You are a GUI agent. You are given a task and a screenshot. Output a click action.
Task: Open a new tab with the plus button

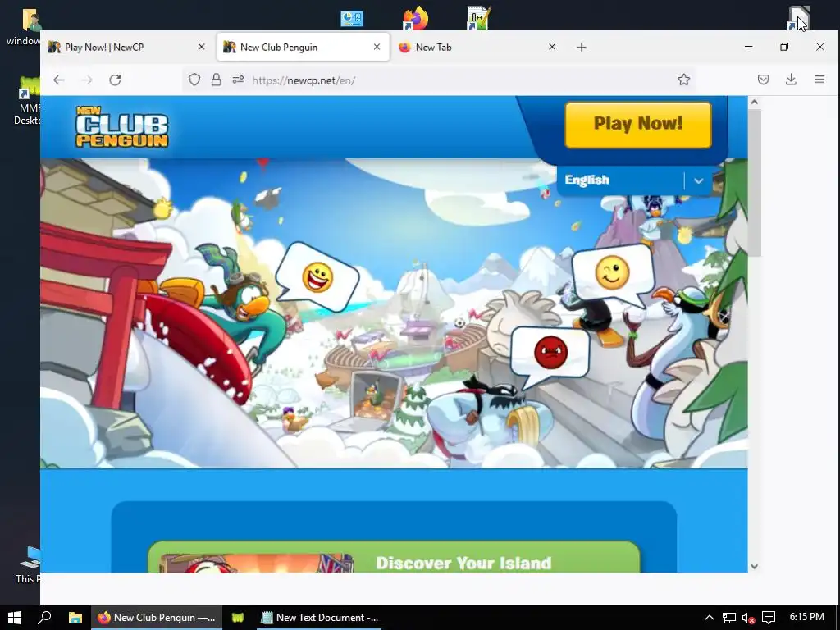pyautogui.click(x=582, y=47)
